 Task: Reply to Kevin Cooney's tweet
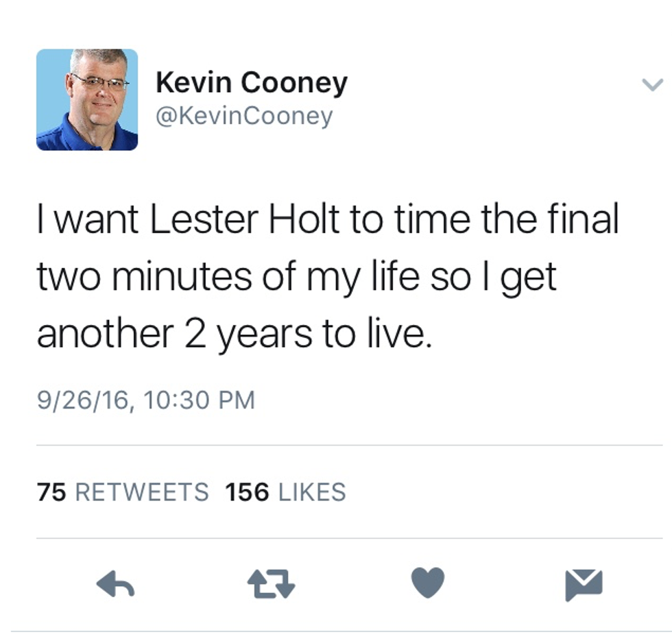tap(115, 584)
